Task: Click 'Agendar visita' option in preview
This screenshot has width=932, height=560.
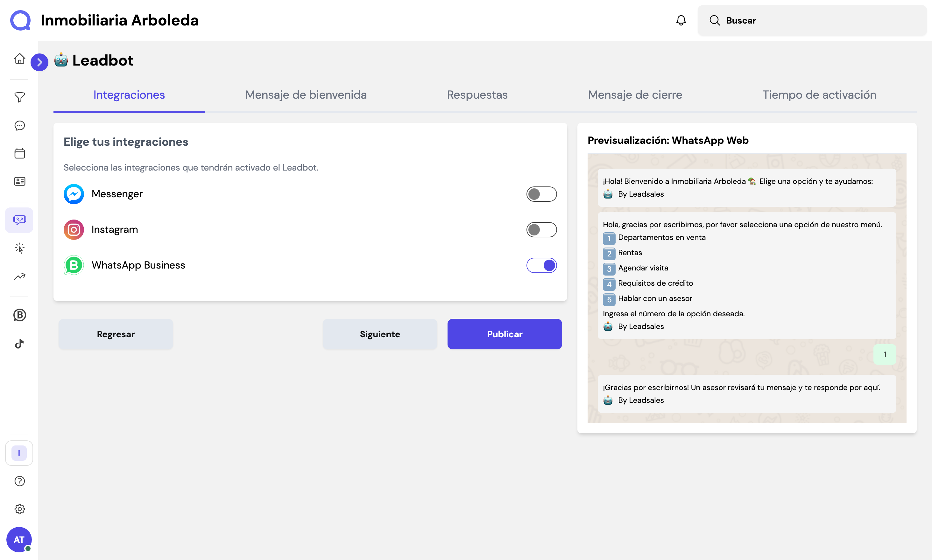Action: coord(643,268)
